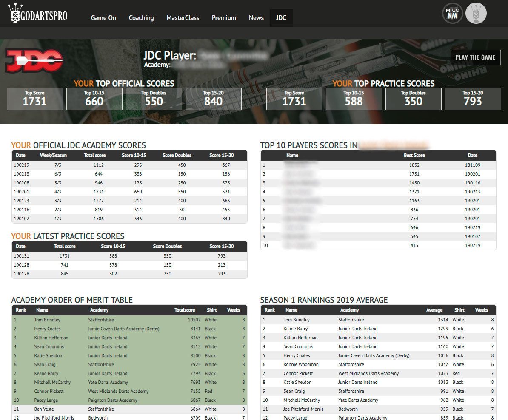The image size is (508, 420).
Task: Select the 190201 official score row
Action: click(129, 192)
